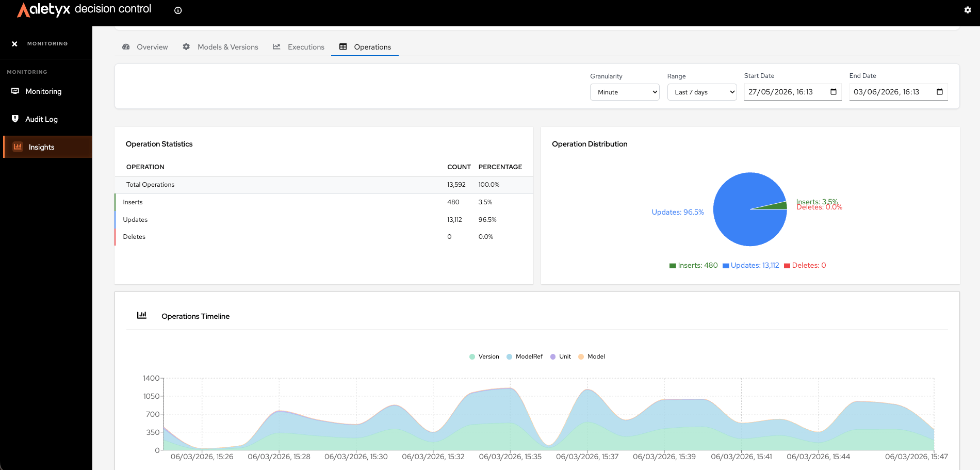
Task: Click the OPERATION column header
Action: 145,167
